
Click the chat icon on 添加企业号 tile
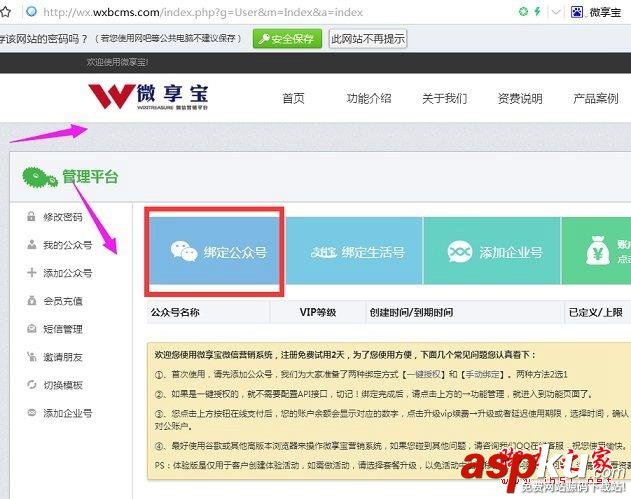[460, 252]
